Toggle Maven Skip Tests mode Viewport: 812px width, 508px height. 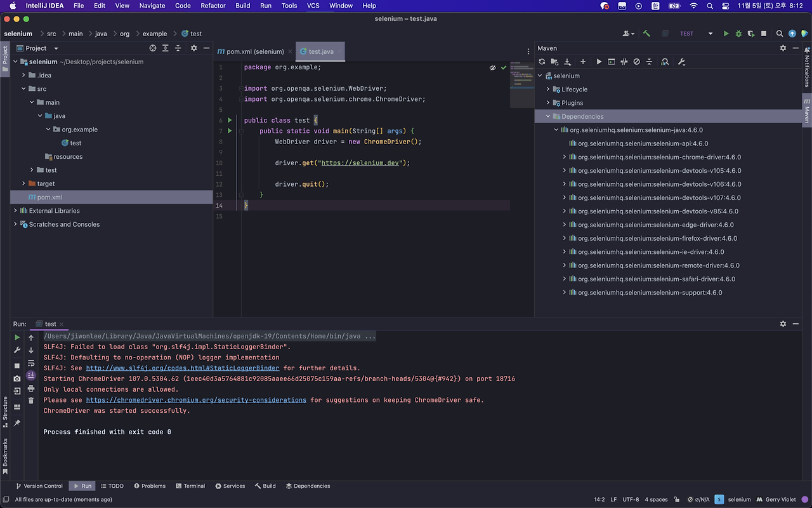[x=637, y=62]
